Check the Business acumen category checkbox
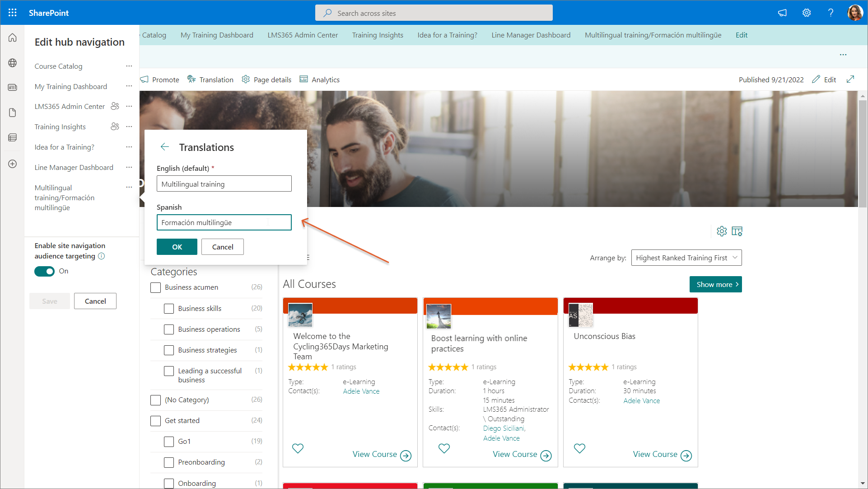Image resolution: width=868 pixels, height=489 pixels. (156, 287)
